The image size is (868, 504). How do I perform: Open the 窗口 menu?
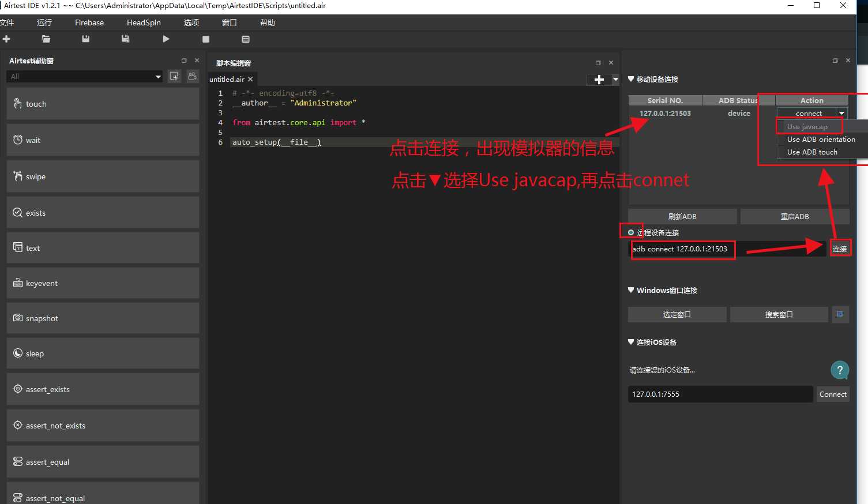point(230,22)
